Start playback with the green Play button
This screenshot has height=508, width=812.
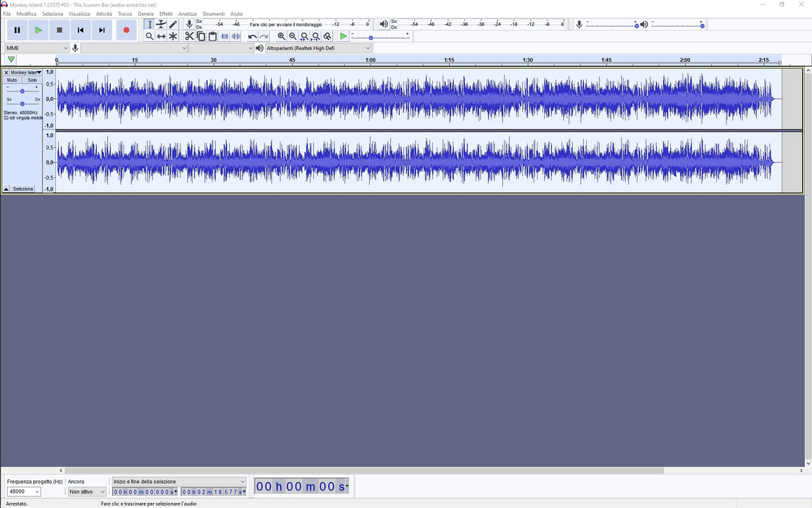[39, 30]
